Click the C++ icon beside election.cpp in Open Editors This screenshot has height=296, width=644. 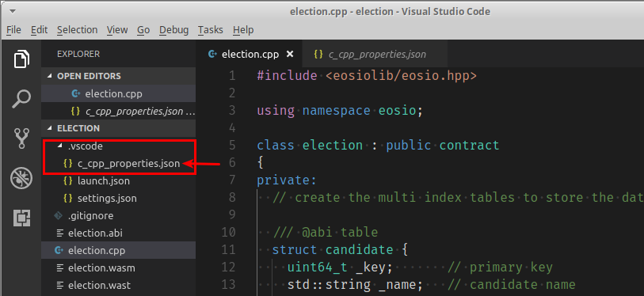pyautogui.click(x=75, y=93)
